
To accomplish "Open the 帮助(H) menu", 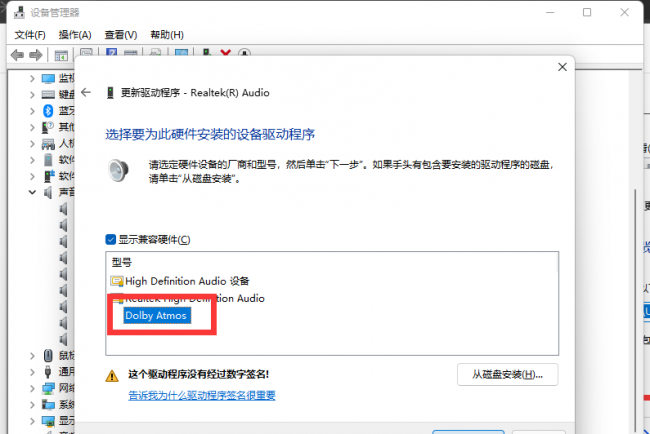I will pos(167,35).
